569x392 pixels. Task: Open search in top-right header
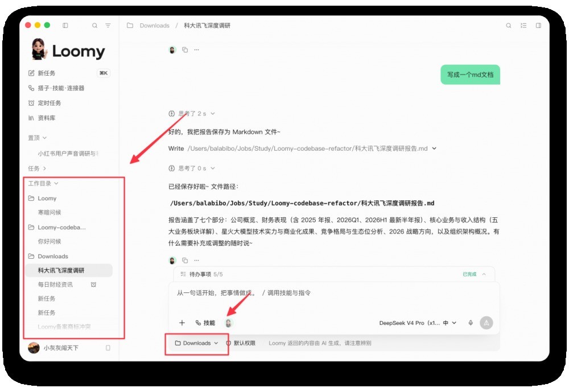[x=509, y=26]
